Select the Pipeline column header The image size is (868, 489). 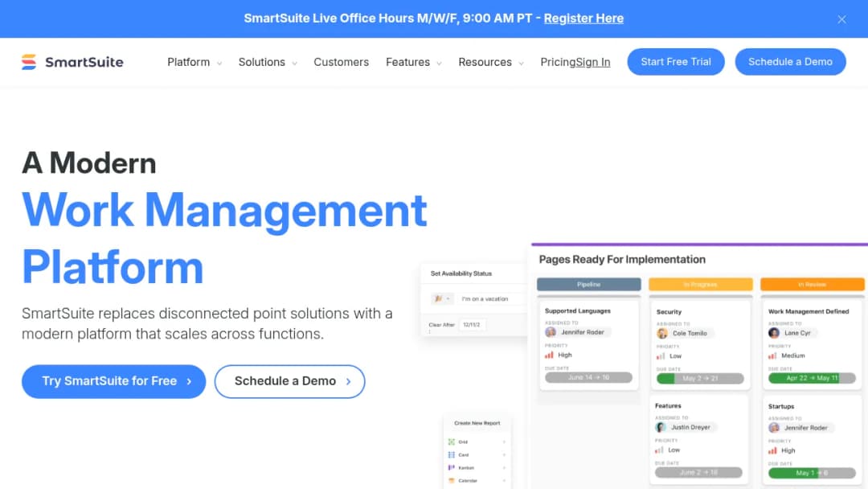(x=588, y=284)
